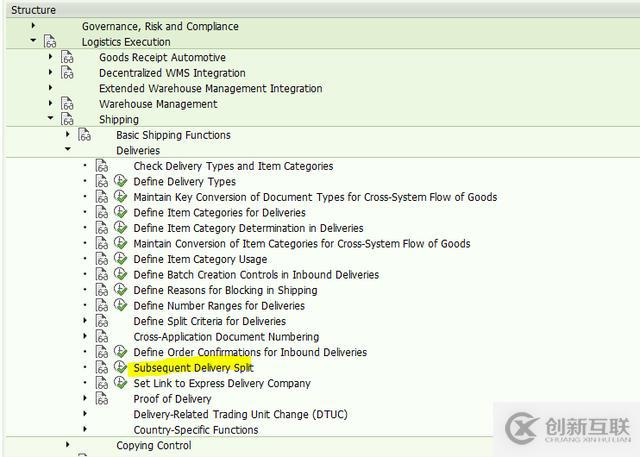Open documentation for Set Link to Express Delivery Company
The image size is (640, 457).
point(102,382)
